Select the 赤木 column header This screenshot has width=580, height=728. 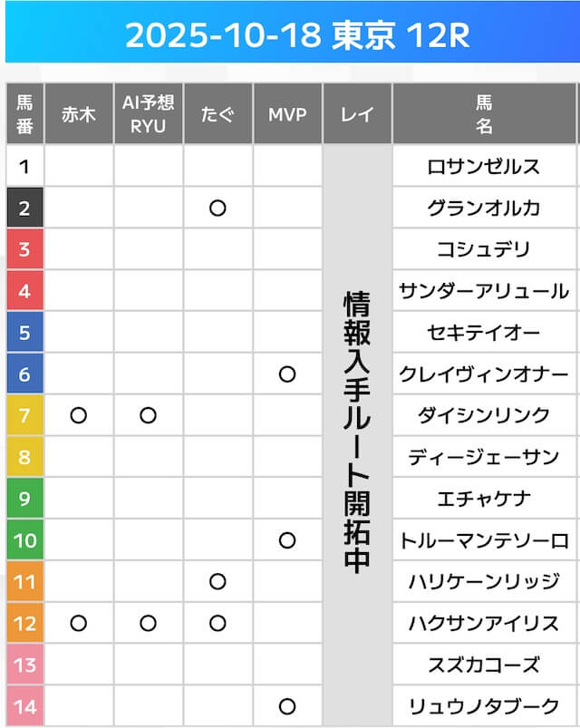[x=79, y=114]
